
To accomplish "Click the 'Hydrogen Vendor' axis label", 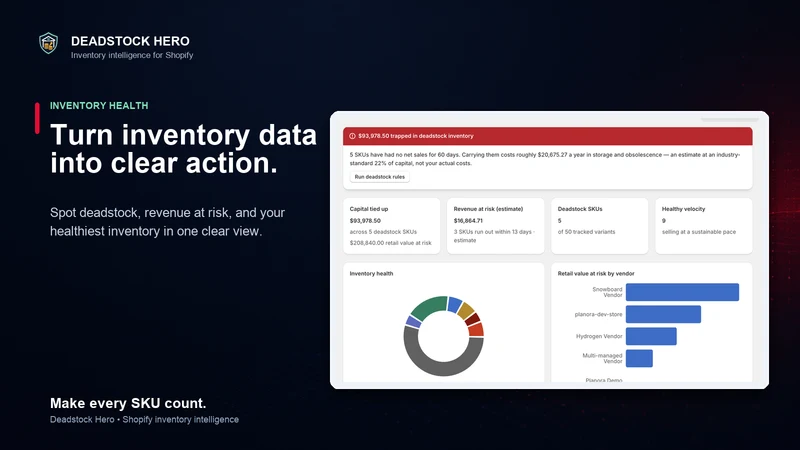I will click(599, 336).
